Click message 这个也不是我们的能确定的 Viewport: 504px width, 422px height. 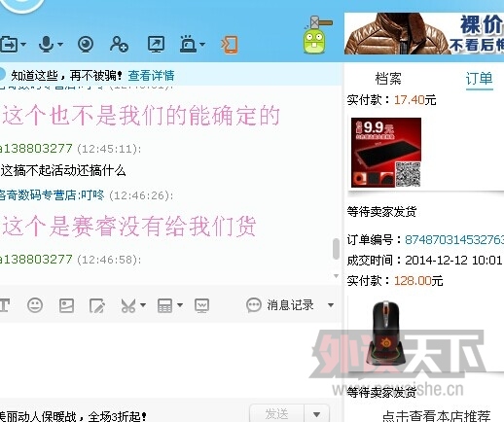coord(141,116)
